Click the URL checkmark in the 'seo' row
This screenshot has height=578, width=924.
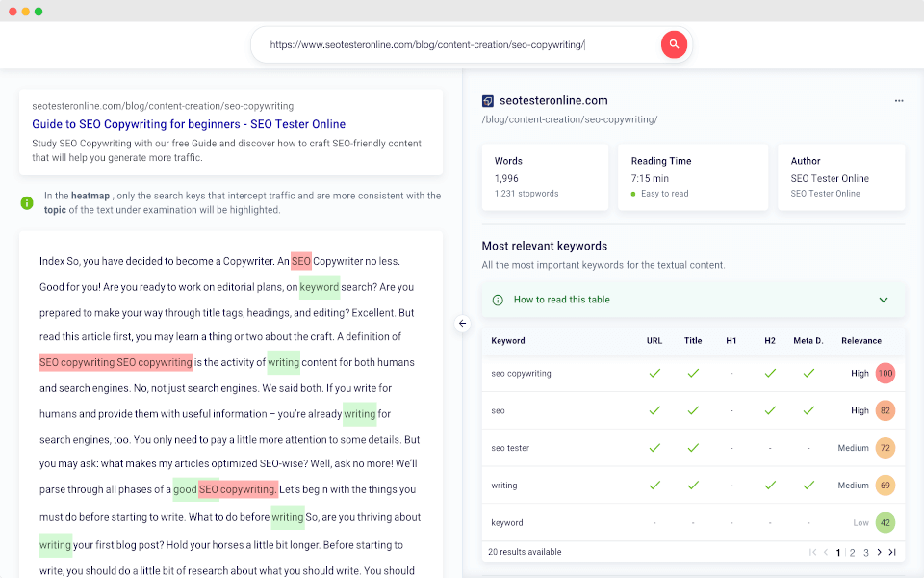tap(654, 410)
